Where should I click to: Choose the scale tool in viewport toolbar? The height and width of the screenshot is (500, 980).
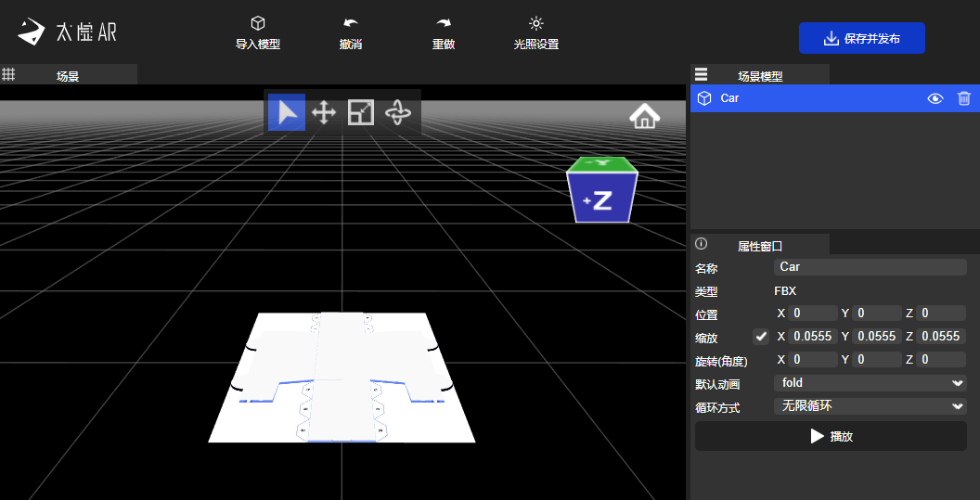pyautogui.click(x=360, y=113)
